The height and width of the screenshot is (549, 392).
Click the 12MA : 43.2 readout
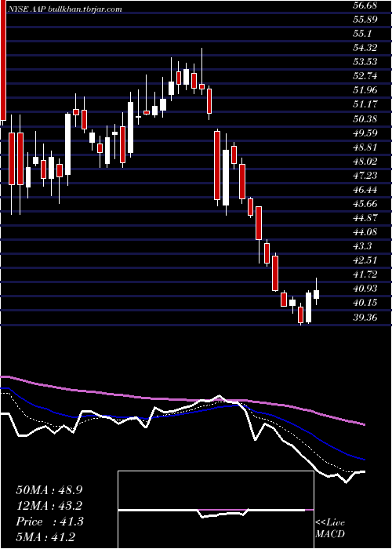point(49,506)
